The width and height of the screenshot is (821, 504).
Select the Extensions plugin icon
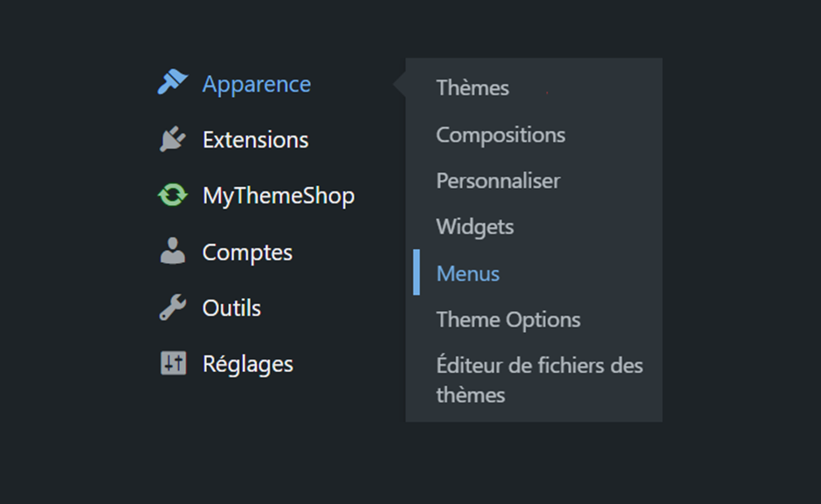(x=173, y=139)
